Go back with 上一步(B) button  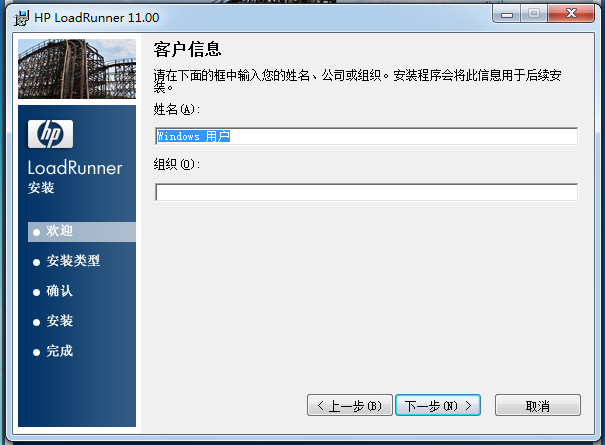[x=350, y=405]
